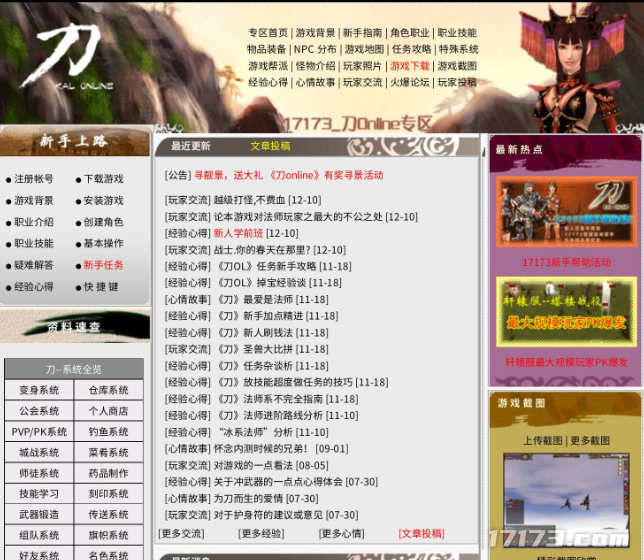Click 快捷键 in 新手上路
The image size is (644, 560).
click(101, 286)
